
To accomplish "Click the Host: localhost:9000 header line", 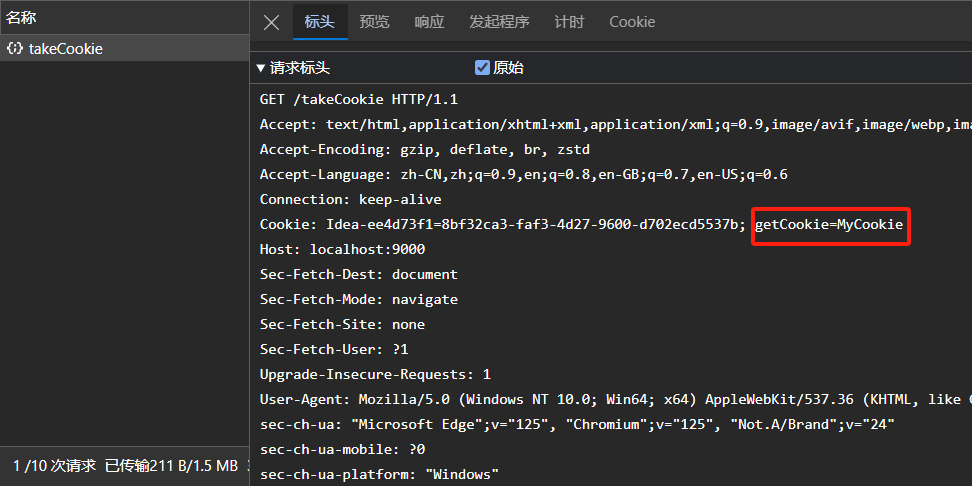I will point(342,250).
